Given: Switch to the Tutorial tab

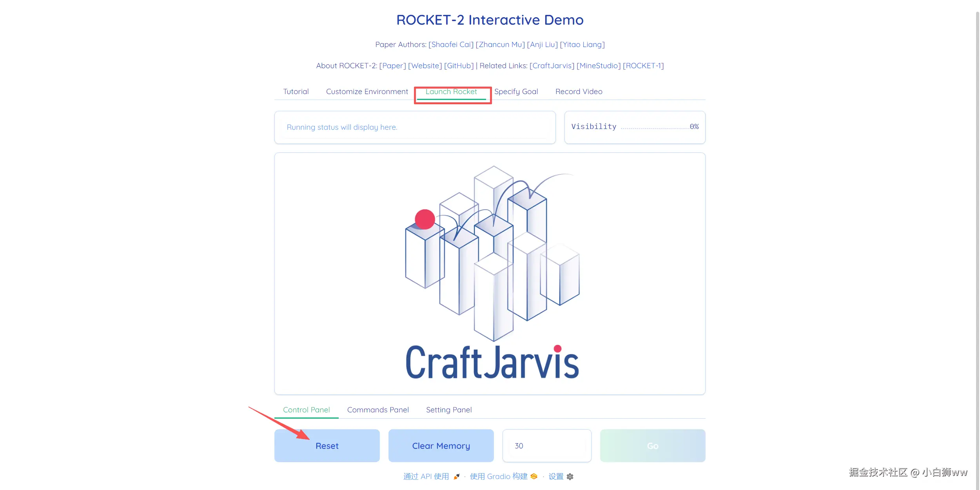Looking at the screenshot, I should tap(296, 91).
